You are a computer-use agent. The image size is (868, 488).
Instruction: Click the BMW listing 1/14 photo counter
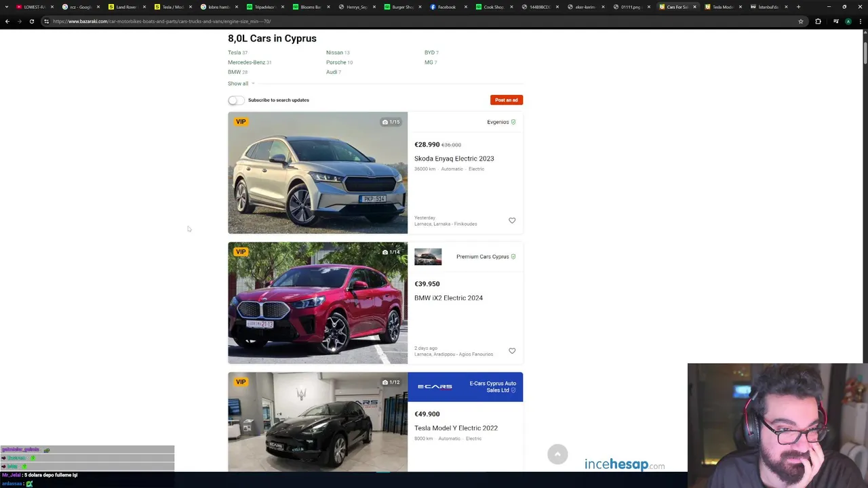coord(391,252)
